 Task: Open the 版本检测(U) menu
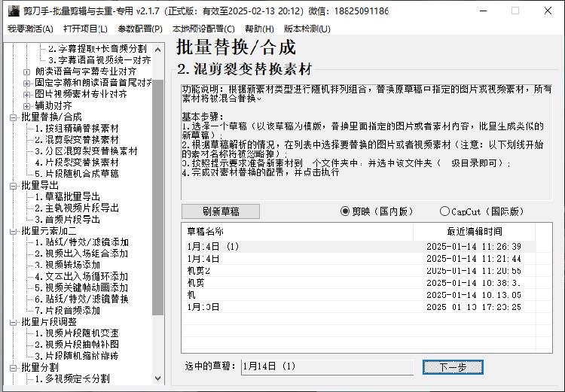(x=307, y=29)
